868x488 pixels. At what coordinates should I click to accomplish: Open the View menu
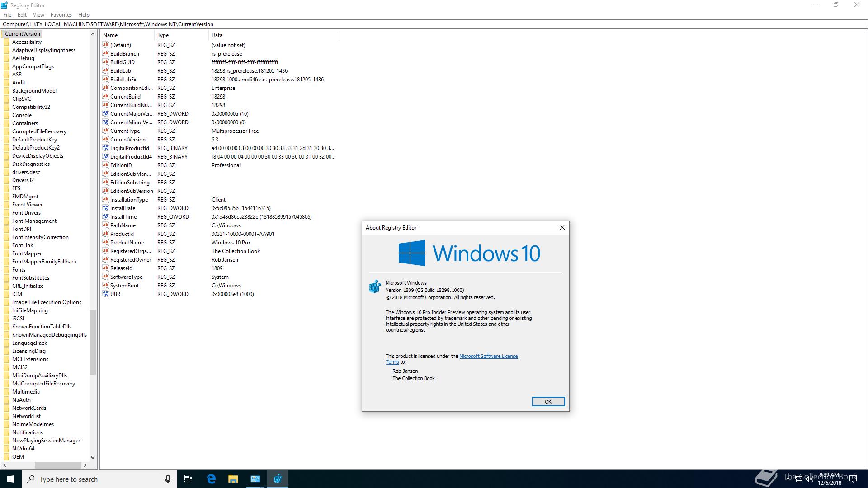point(38,15)
